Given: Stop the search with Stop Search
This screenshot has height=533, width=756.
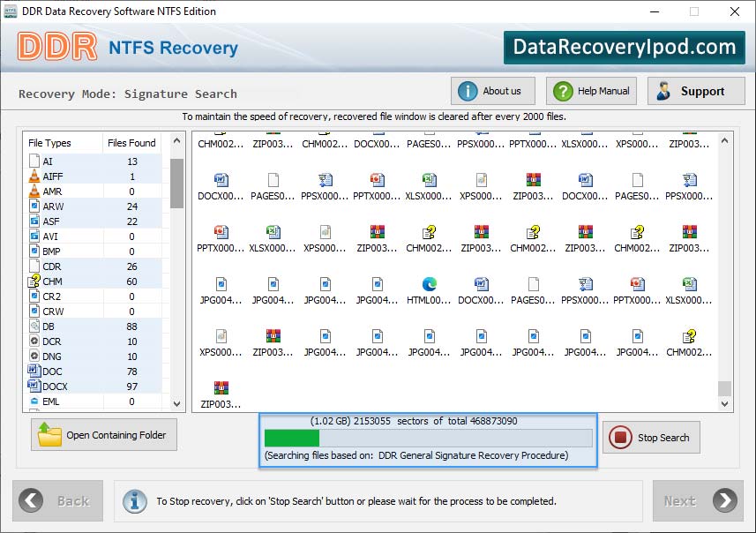Looking at the screenshot, I should point(651,438).
